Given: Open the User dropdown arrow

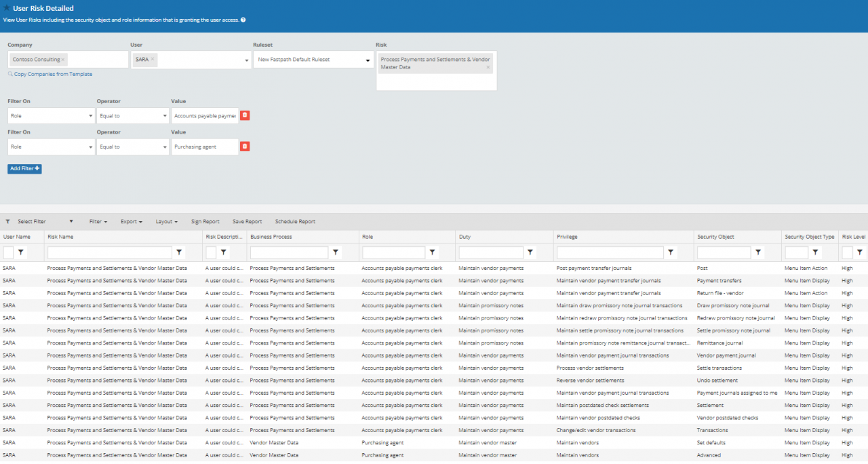Looking at the screenshot, I should [247, 59].
